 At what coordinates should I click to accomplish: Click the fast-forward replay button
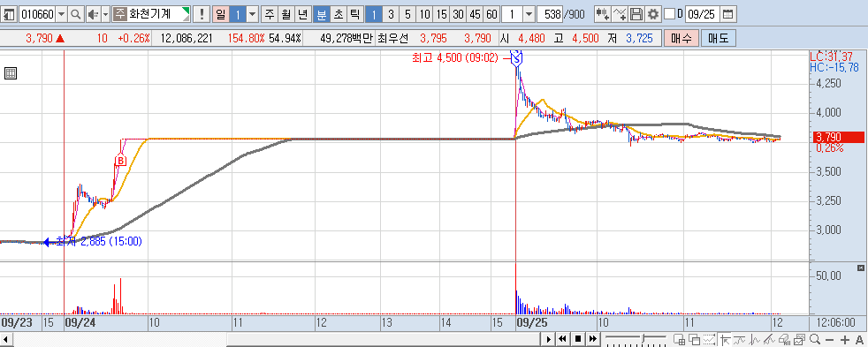pyautogui.click(x=593, y=339)
